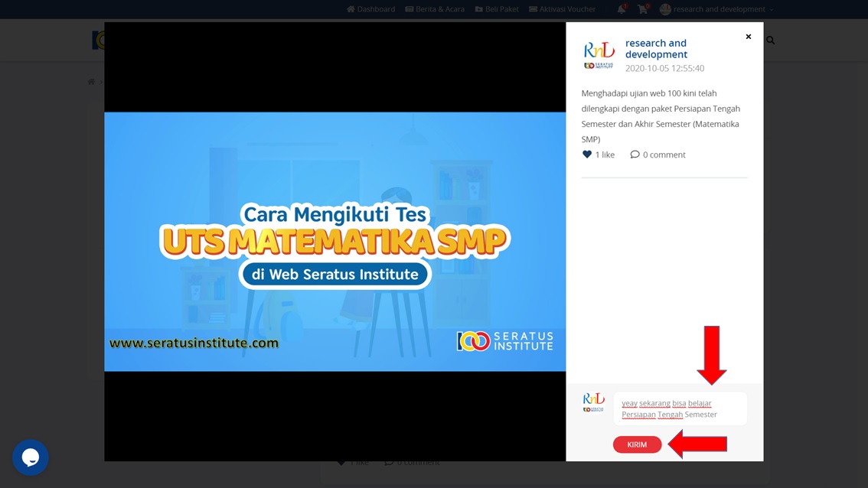This screenshot has width=868, height=488.
Task: Like the post via the heart icon
Action: (x=587, y=155)
